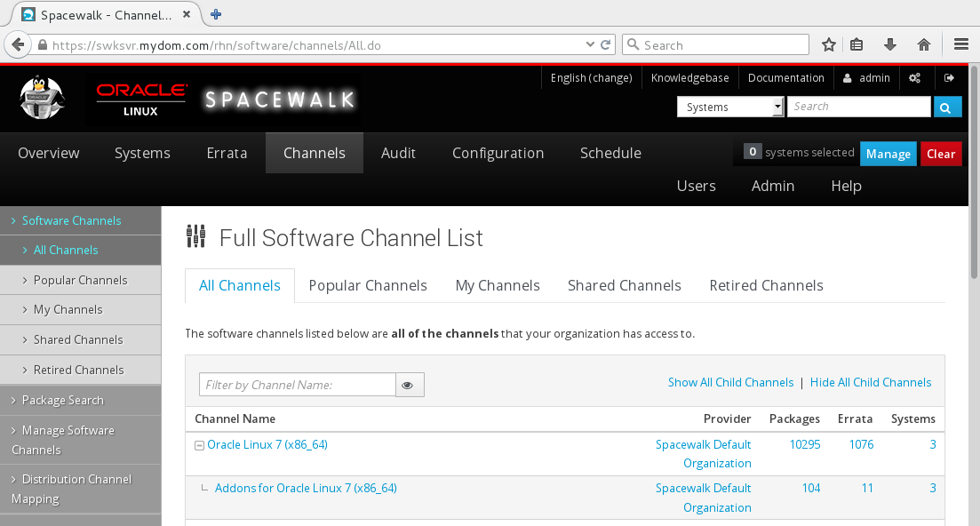The width and height of the screenshot is (980, 526).
Task: Collapse the Oracle Linux 7 channel tree
Action: point(199,445)
